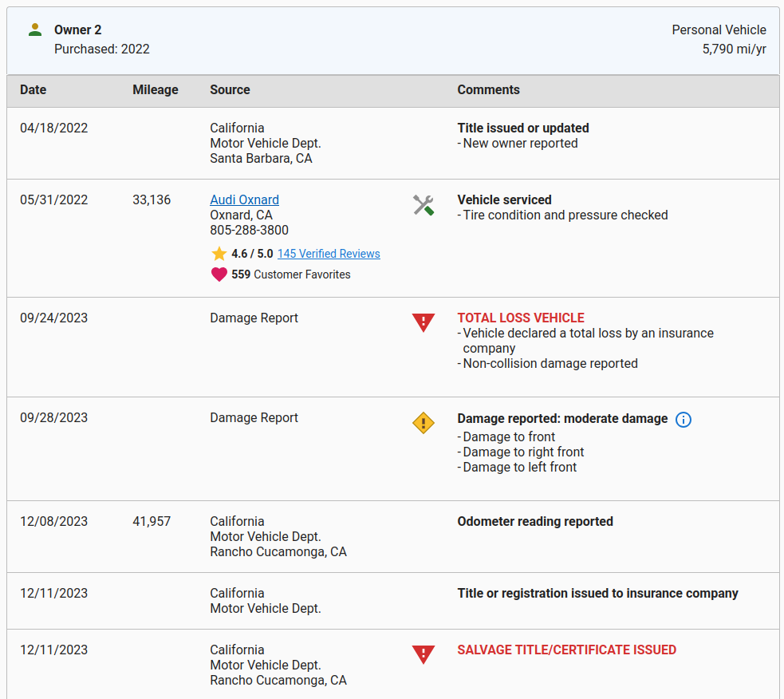Click the red salvage title warning triangle
The height and width of the screenshot is (699, 784).
(424, 654)
